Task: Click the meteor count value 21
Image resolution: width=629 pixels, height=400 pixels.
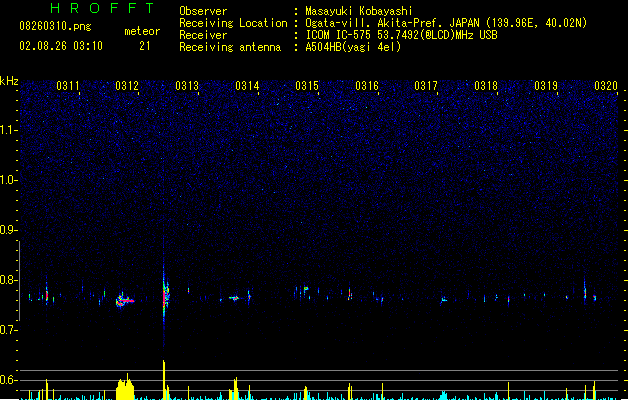Action: pos(145,46)
